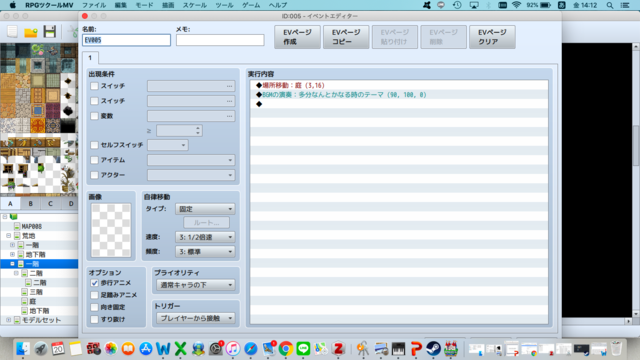
Task: Open App Store from the dock
Action: click(x=146, y=349)
